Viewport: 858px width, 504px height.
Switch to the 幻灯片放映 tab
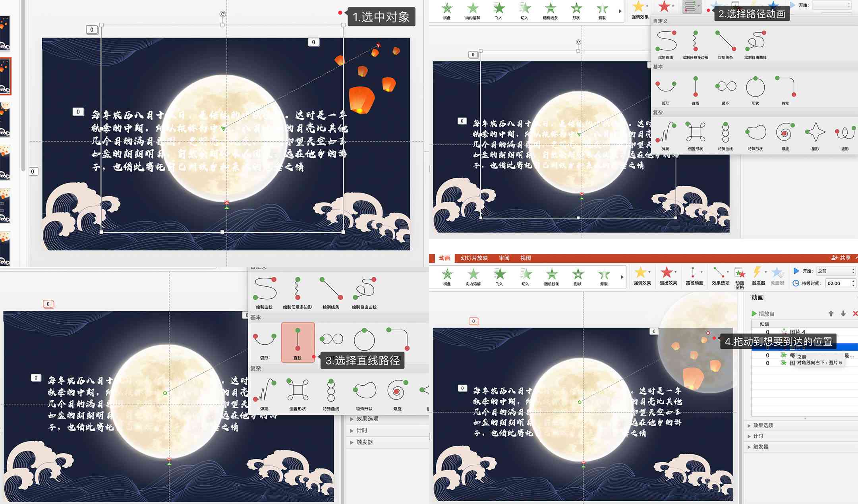(474, 258)
